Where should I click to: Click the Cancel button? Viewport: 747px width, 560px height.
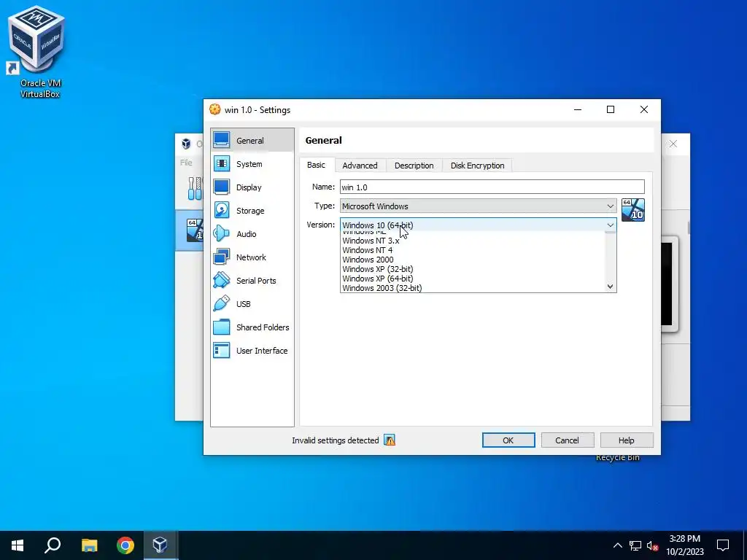pyautogui.click(x=567, y=440)
